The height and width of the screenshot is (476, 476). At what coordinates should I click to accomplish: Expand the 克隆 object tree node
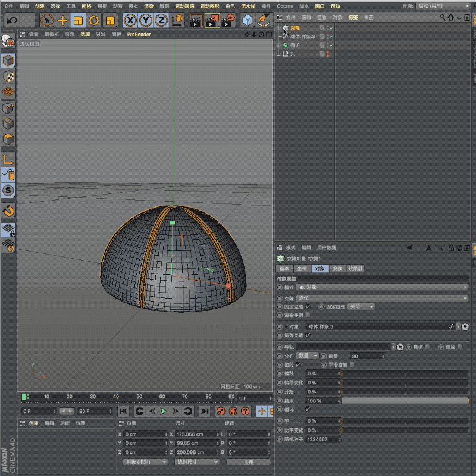(278, 27)
